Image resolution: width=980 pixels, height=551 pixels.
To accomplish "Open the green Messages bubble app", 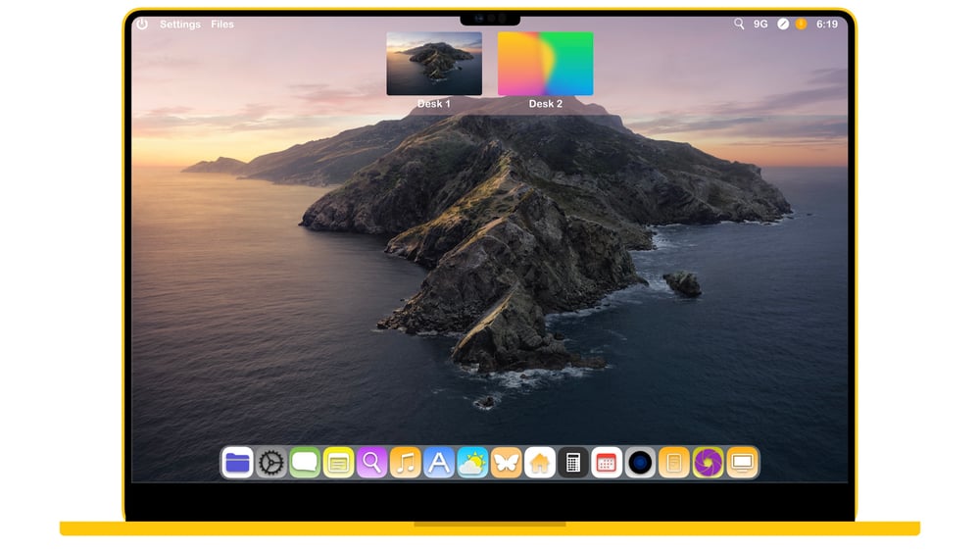I will pyautogui.click(x=305, y=463).
